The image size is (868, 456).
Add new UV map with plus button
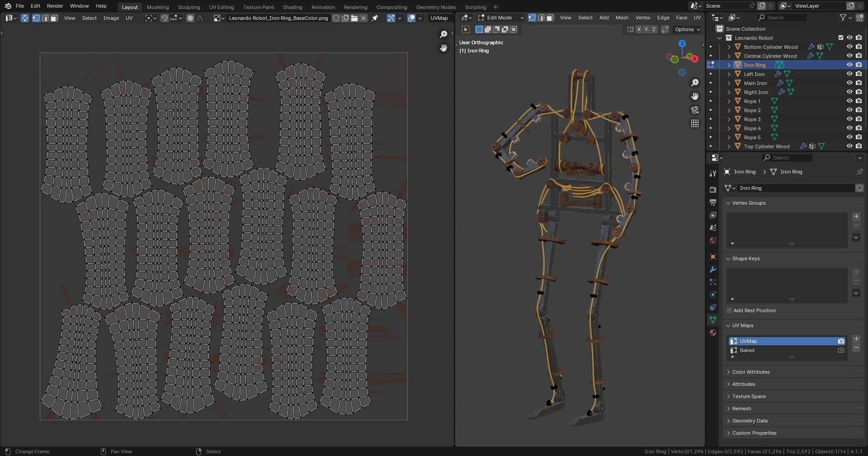click(856, 339)
